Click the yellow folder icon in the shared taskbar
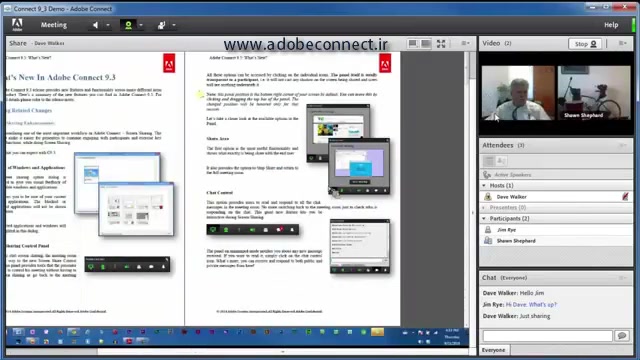Image resolution: width=640 pixels, height=360 pixels. (377, 332)
